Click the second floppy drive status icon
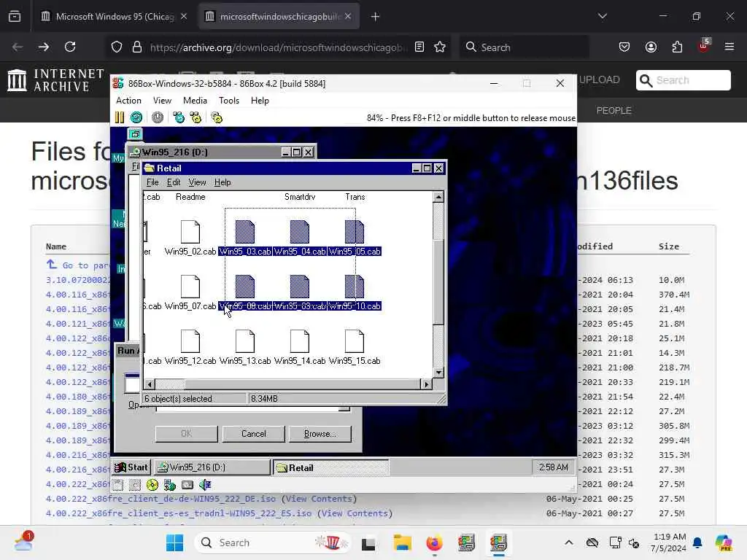This screenshot has height=560, width=747. [135, 485]
